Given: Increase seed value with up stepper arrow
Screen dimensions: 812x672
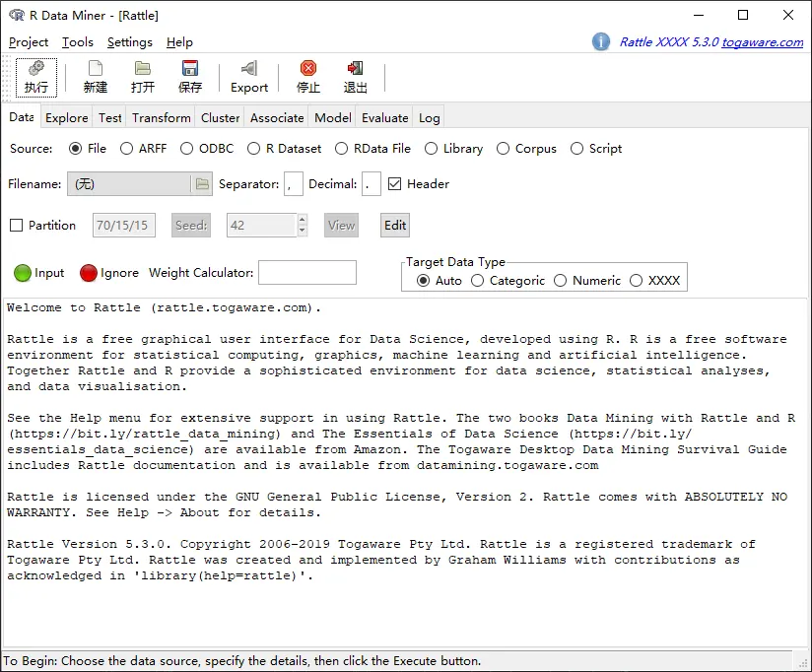Looking at the screenshot, I should pyautogui.click(x=303, y=220).
